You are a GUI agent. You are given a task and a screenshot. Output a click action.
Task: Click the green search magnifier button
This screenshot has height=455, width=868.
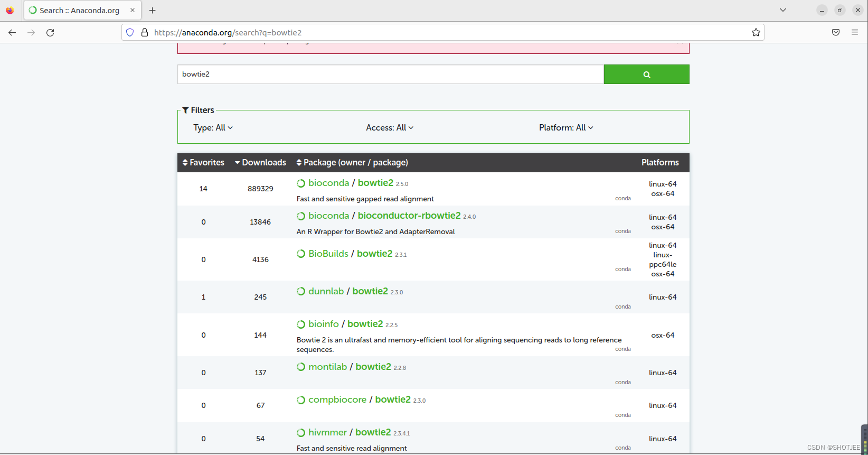click(x=646, y=75)
